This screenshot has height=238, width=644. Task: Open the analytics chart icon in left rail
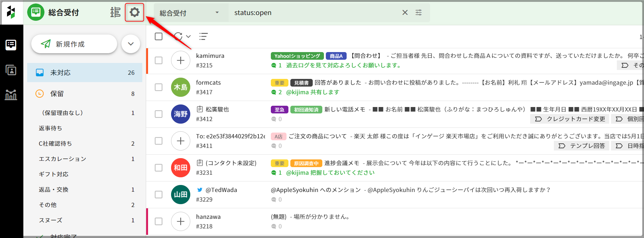pos(11,95)
